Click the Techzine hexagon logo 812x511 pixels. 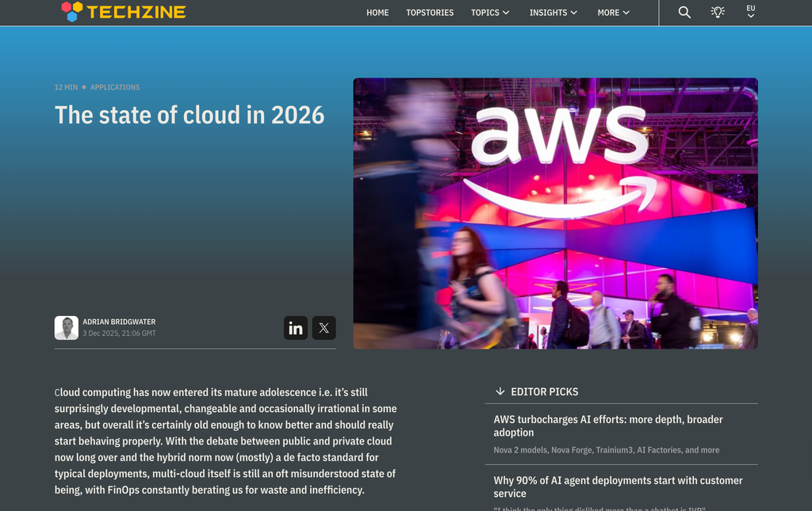pos(72,11)
